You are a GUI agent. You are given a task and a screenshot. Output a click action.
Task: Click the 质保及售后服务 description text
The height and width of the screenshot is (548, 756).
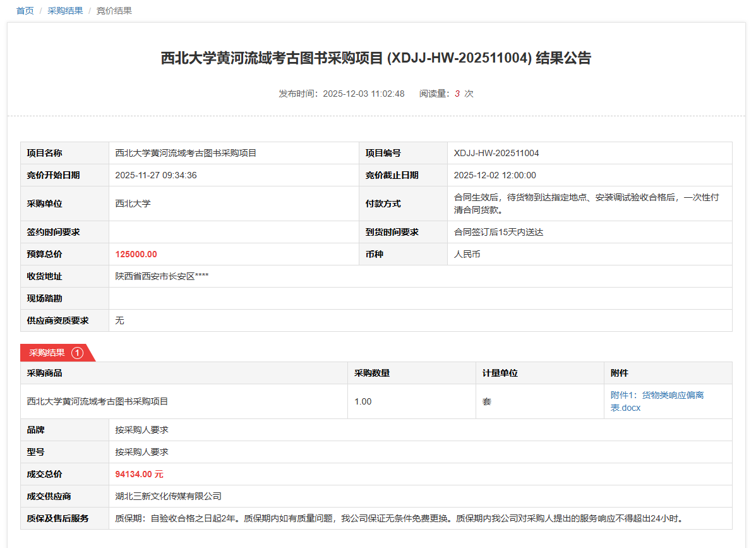(x=399, y=518)
